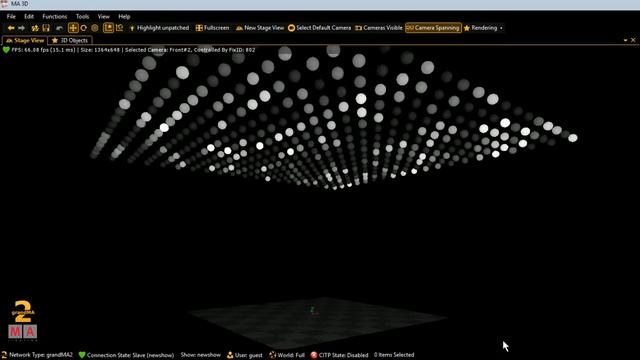Click the 0 Items Selected status text

click(394, 355)
